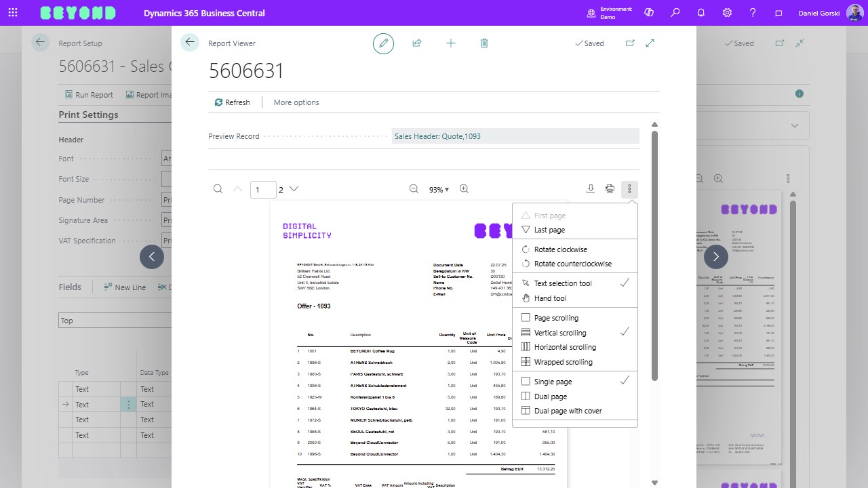Print the document via the printer icon
The width and height of the screenshot is (868, 488).
[x=610, y=189]
